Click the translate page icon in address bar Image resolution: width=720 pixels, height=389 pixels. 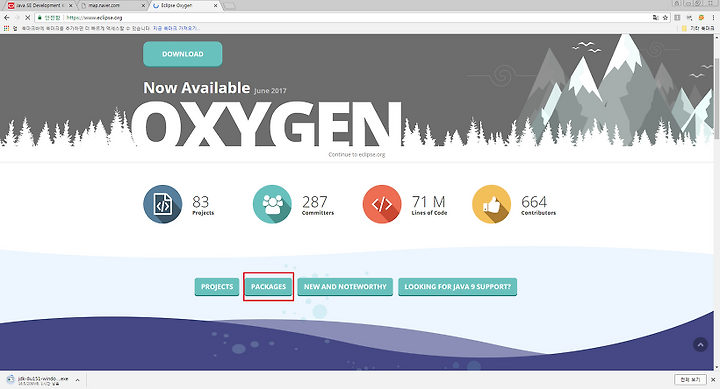pyautogui.click(x=655, y=17)
